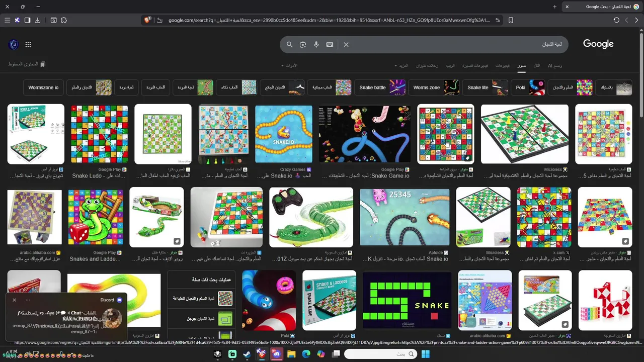Toggle the browser sidebar panel
This screenshot has height=362, width=644.
coord(27,20)
